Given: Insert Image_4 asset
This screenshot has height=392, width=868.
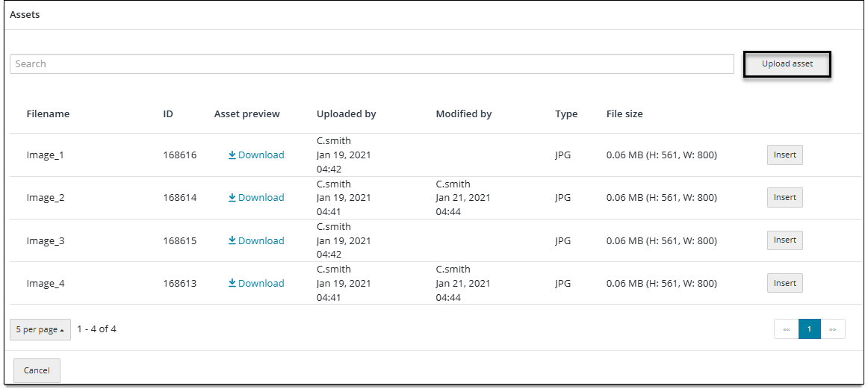Looking at the screenshot, I should pyautogui.click(x=784, y=284).
